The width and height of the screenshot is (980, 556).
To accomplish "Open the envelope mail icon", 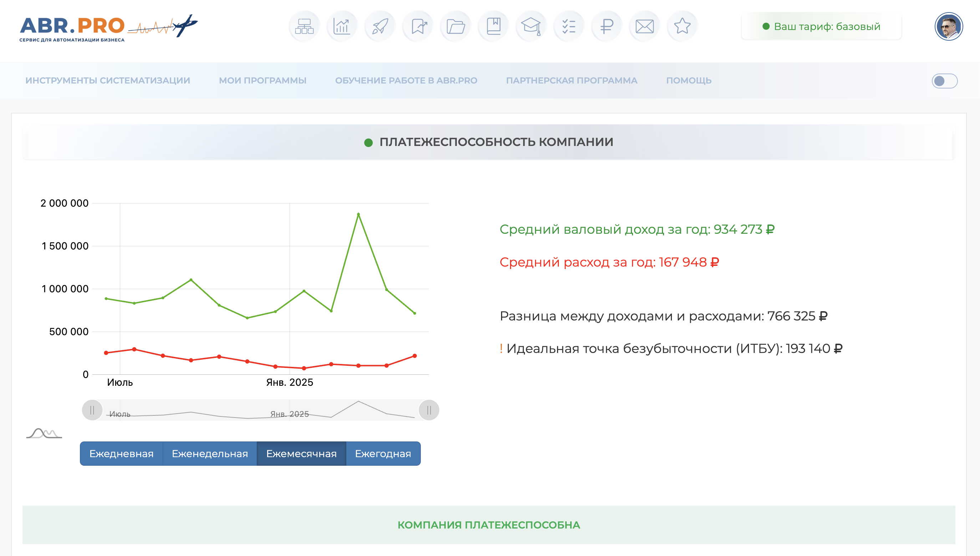I will 644,26.
